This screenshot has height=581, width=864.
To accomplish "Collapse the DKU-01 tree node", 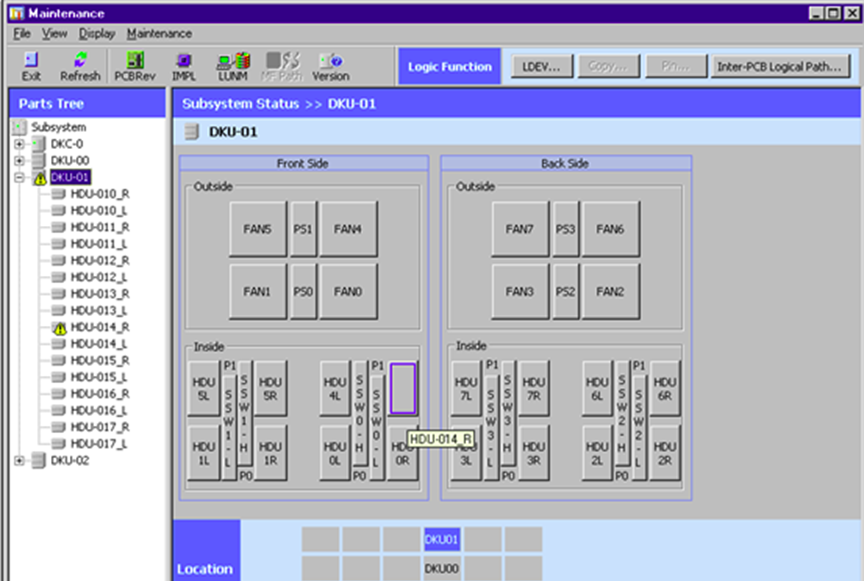I will tap(19, 178).
